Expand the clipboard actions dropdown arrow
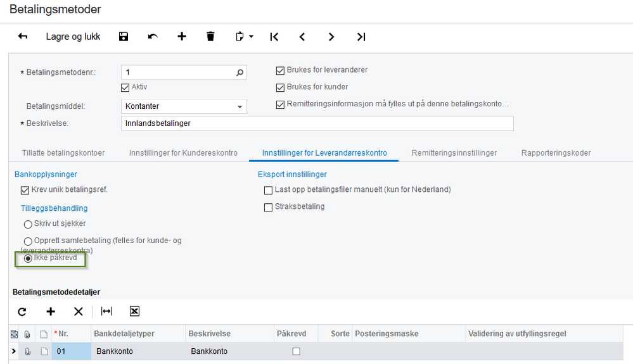 coord(251,37)
